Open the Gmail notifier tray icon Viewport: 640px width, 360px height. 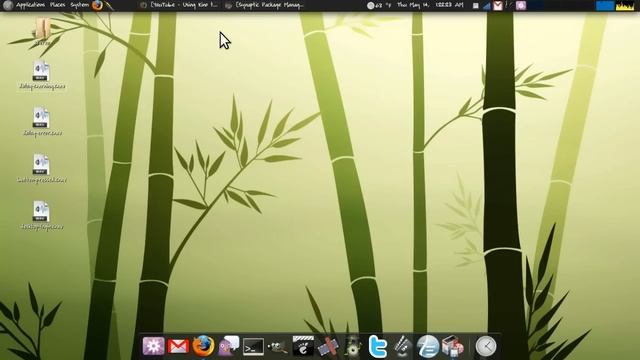click(498, 6)
